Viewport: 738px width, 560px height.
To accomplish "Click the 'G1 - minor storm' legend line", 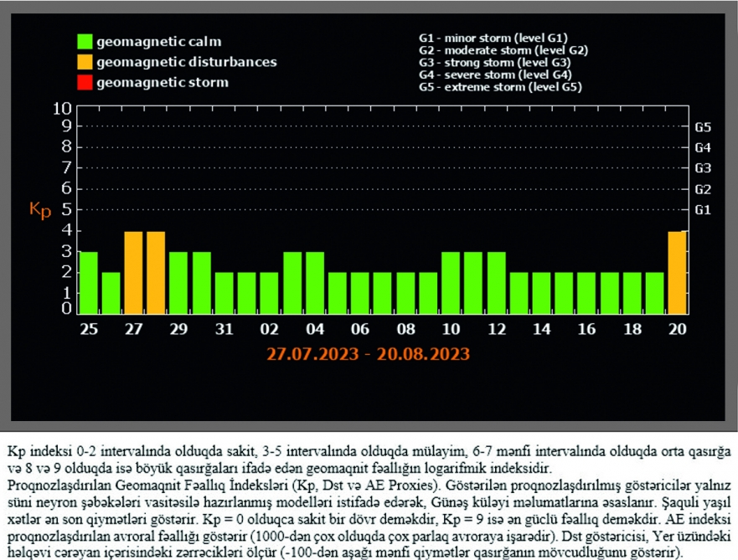I will [493, 38].
